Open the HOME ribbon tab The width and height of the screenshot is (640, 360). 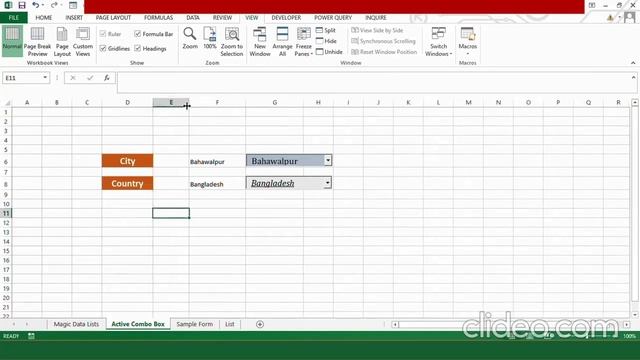[x=44, y=18]
